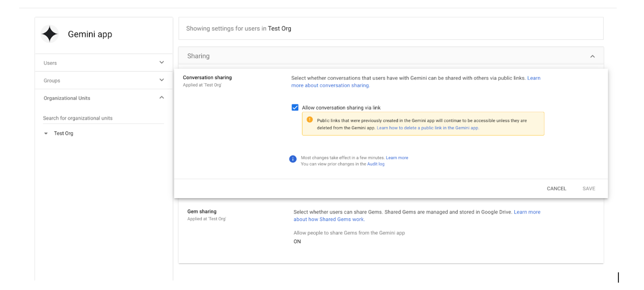This screenshot has width=644, height=290.
Task: Click the blue info icon above the buttons
Action: (293, 159)
